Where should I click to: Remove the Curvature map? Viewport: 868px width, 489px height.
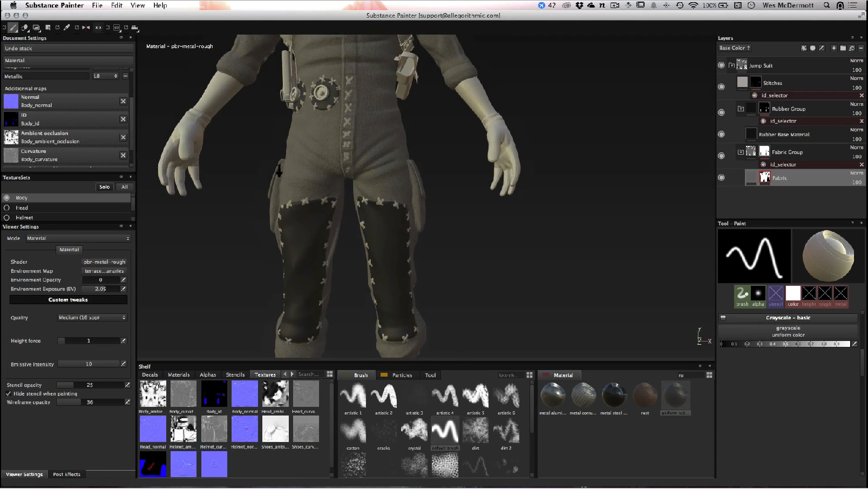point(123,155)
